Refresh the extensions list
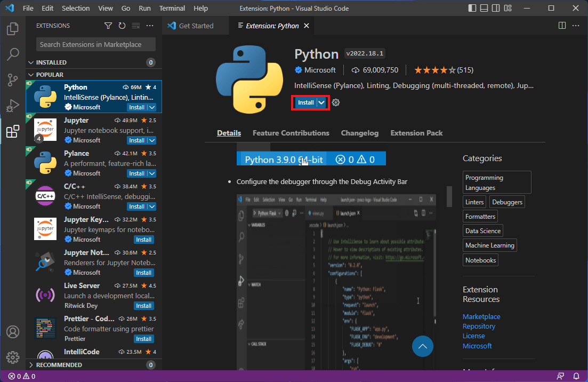This screenshot has height=382, width=588. [x=122, y=26]
